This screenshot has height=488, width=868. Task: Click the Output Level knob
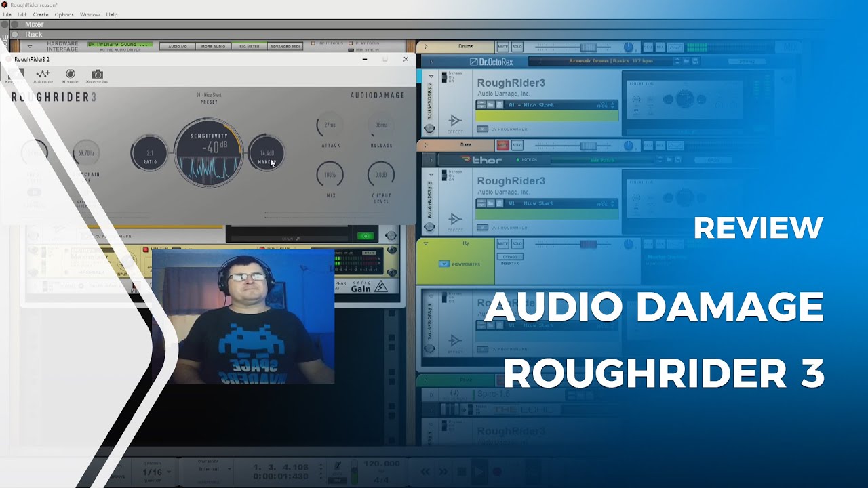[380, 175]
